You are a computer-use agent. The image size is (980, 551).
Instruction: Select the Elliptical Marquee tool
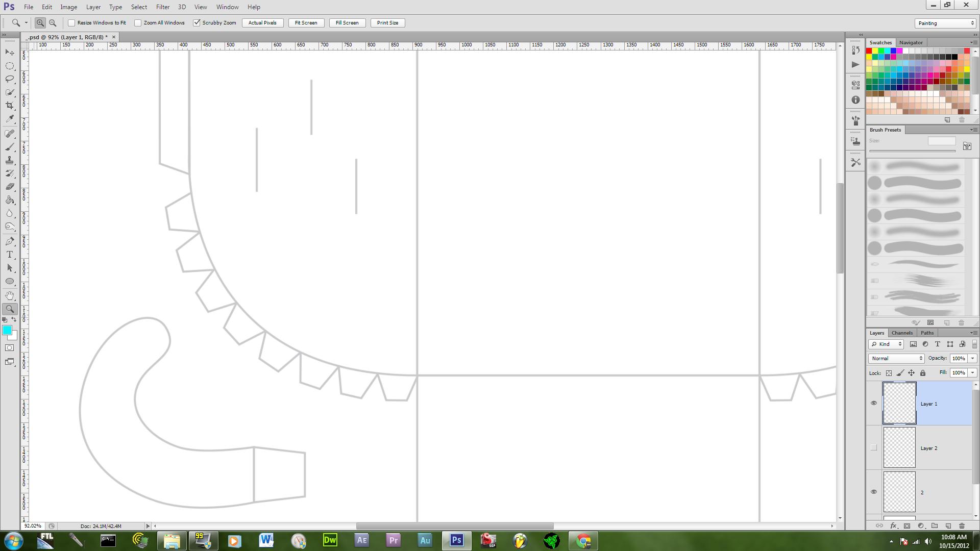[10, 66]
